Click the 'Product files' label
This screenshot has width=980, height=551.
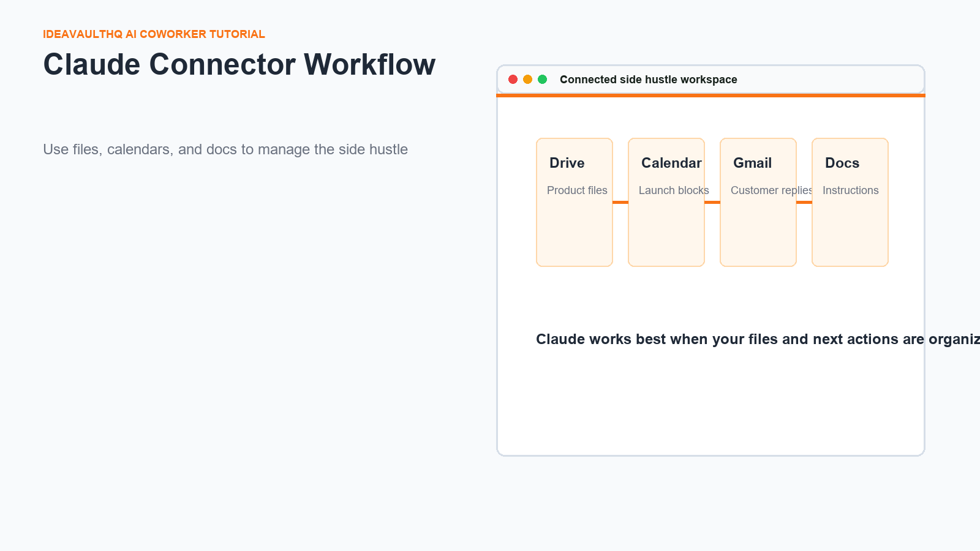tap(577, 190)
